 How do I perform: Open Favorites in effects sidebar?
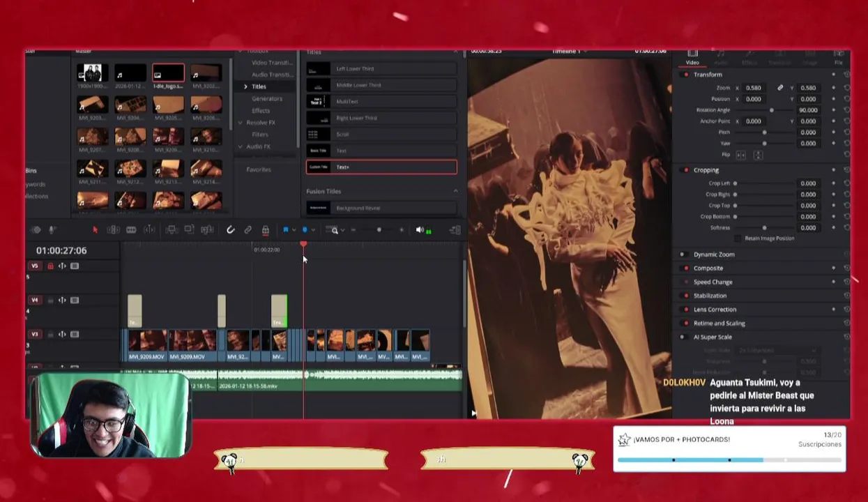point(259,169)
